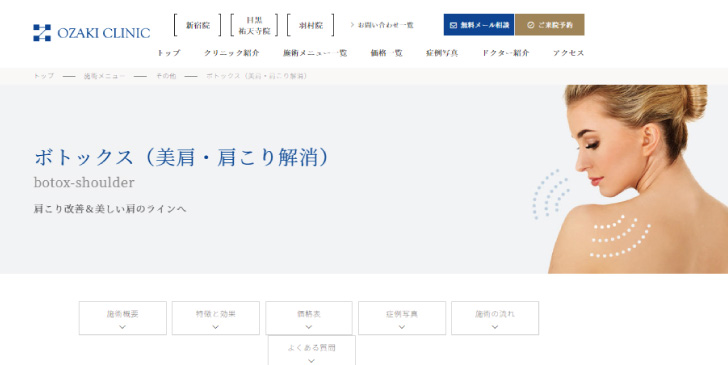Open the 症例写真 menu item

(x=442, y=53)
